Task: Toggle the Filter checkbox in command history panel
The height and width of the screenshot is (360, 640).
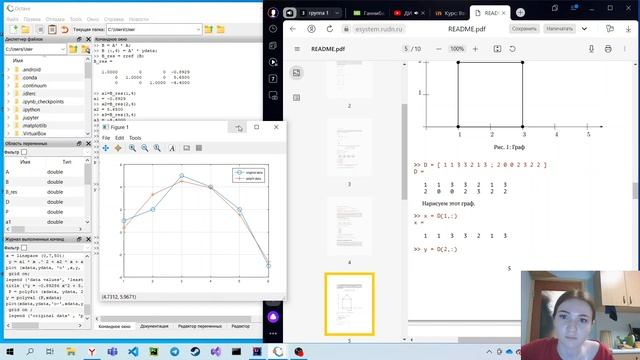Action: pyautogui.click(x=24, y=248)
